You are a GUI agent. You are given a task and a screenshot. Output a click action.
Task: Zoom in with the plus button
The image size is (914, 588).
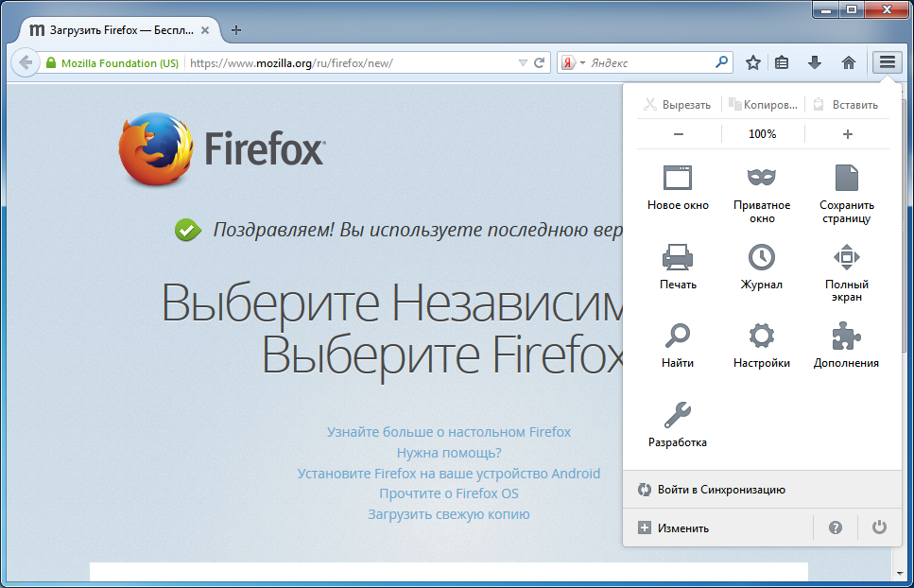(848, 134)
